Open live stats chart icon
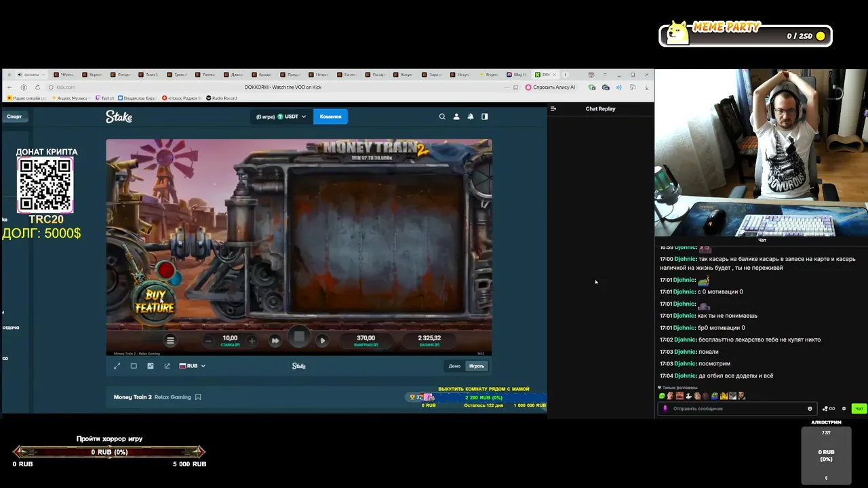868x488 pixels. pos(150,366)
